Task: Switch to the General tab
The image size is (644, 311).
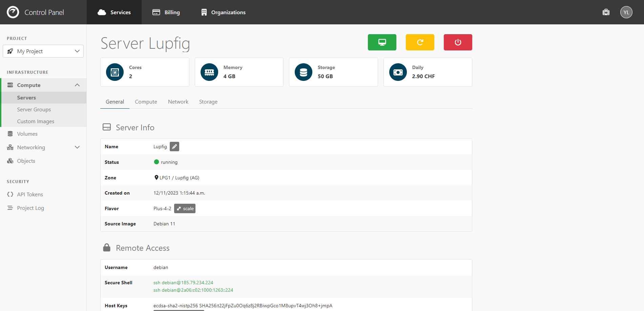Action: (115, 102)
